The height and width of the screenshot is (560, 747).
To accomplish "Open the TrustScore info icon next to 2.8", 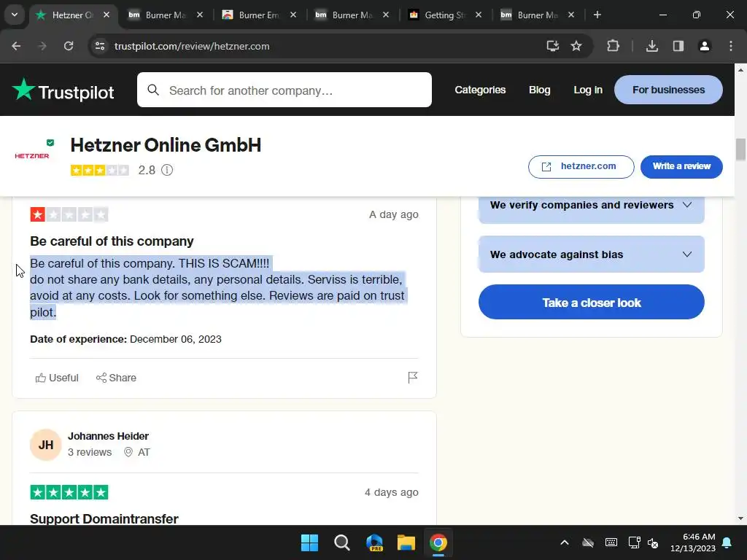I will pyautogui.click(x=167, y=170).
